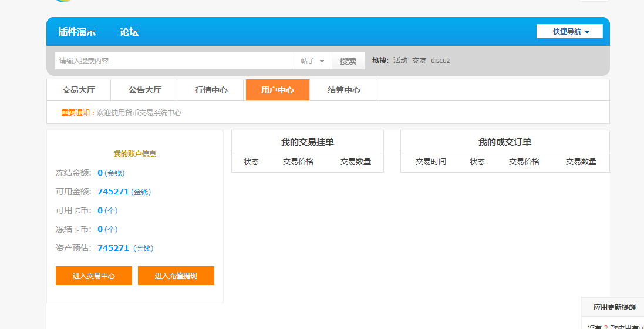644x329 pixels.
Task: Open 插件演示 in top navigation
Action: tap(77, 32)
